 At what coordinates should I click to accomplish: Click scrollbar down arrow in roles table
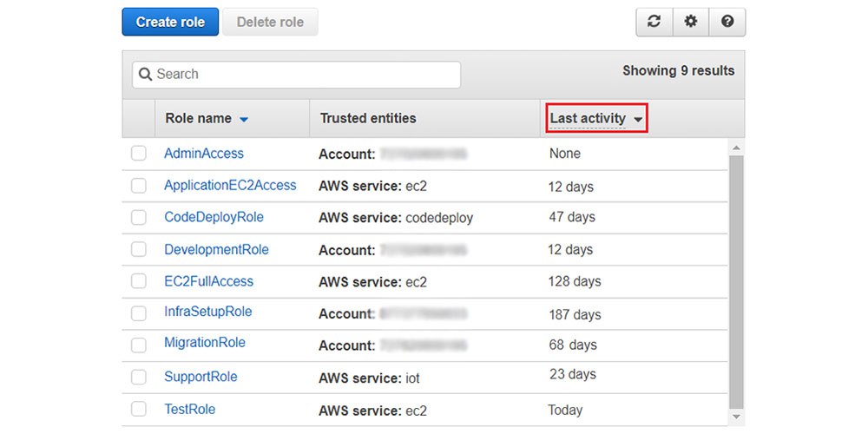pyautogui.click(x=736, y=417)
